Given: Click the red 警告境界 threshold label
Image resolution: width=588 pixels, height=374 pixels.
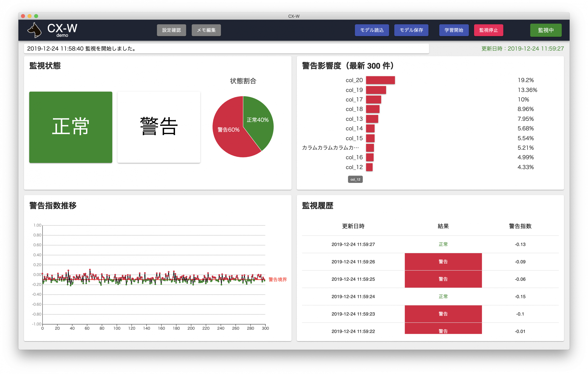Looking at the screenshot, I should pyautogui.click(x=277, y=279).
